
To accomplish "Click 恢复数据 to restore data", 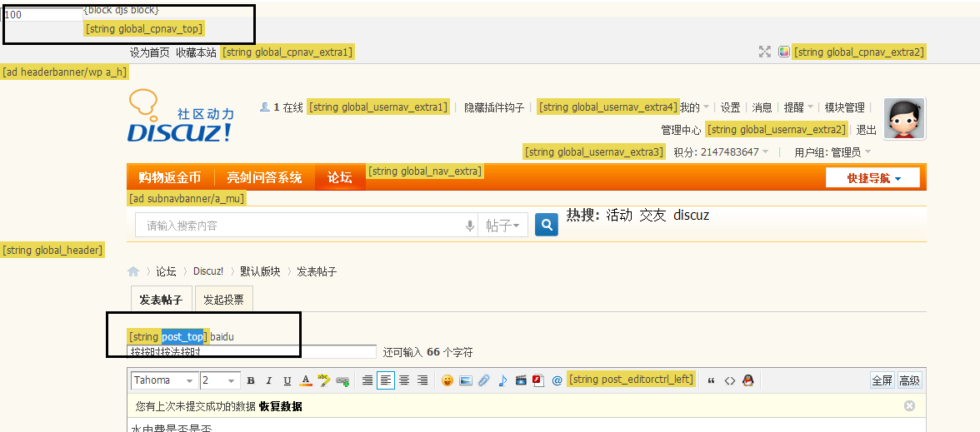I will pos(281,406).
